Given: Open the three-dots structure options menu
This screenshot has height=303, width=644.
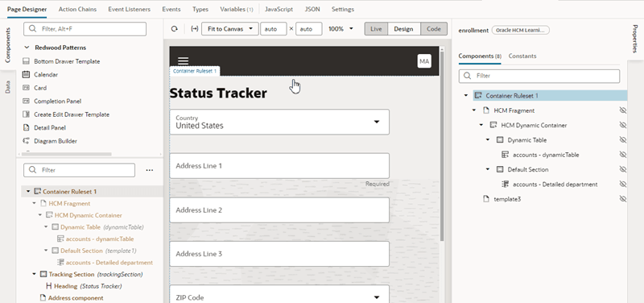Looking at the screenshot, I should pyautogui.click(x=150, y=170).
